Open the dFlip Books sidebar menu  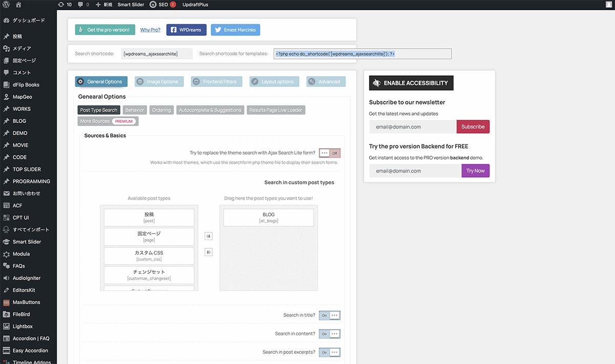(26, 85)
